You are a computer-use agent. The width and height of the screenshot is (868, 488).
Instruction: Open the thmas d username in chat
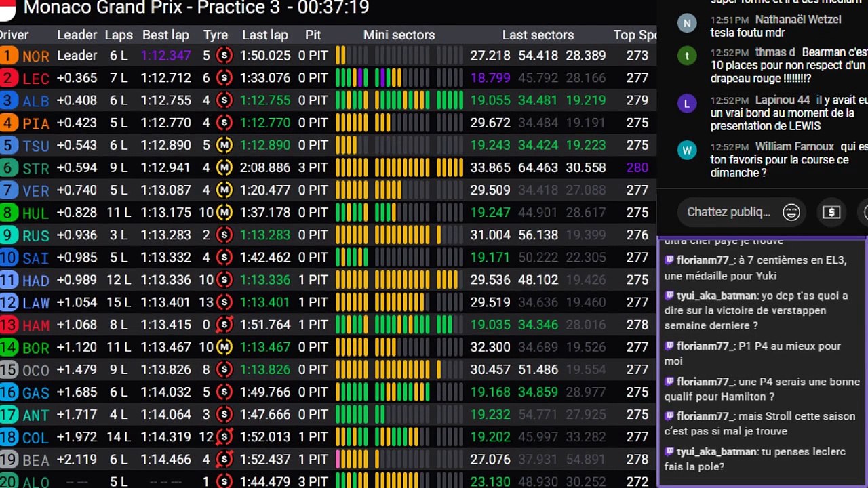click(x=775, y=52)
